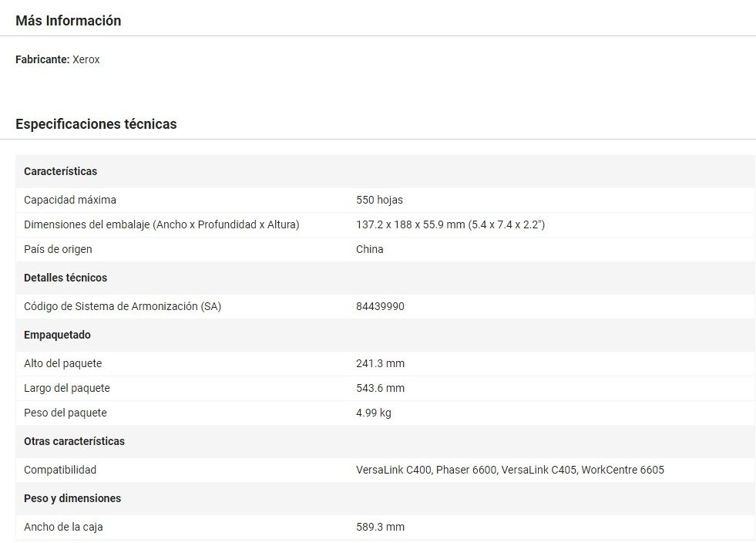The image size is (756, 543).
Task: Click the 'Fabricante: Xerox' text
Action: pyautogui.click(x=58, y=59)
